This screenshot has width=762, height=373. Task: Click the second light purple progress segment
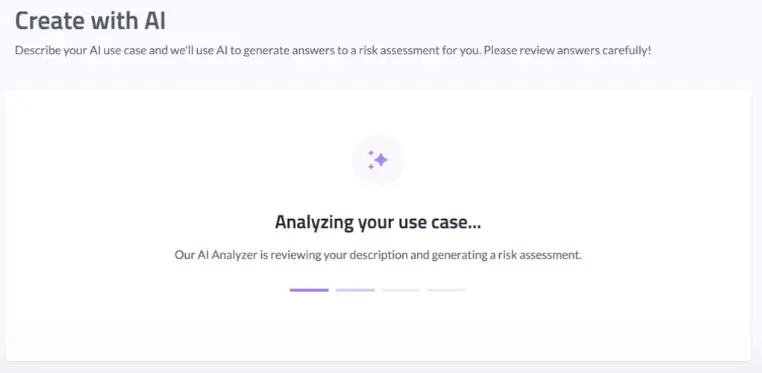[355, 290]
